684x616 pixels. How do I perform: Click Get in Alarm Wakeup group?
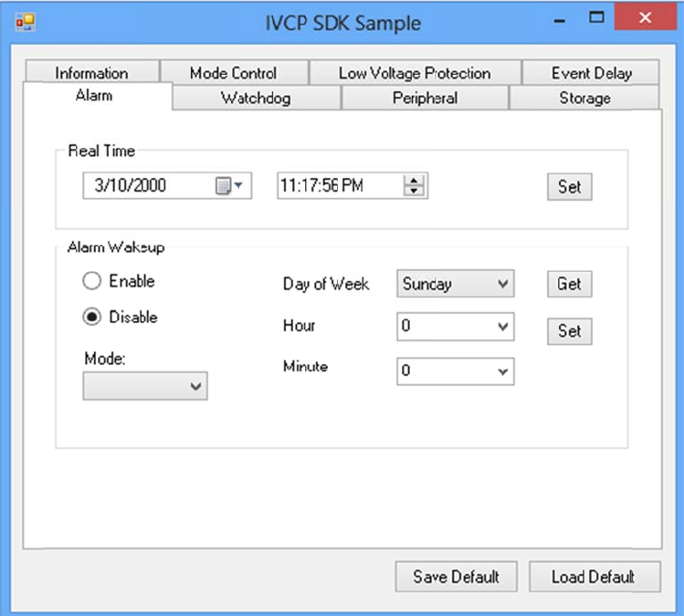coord(569,284)
